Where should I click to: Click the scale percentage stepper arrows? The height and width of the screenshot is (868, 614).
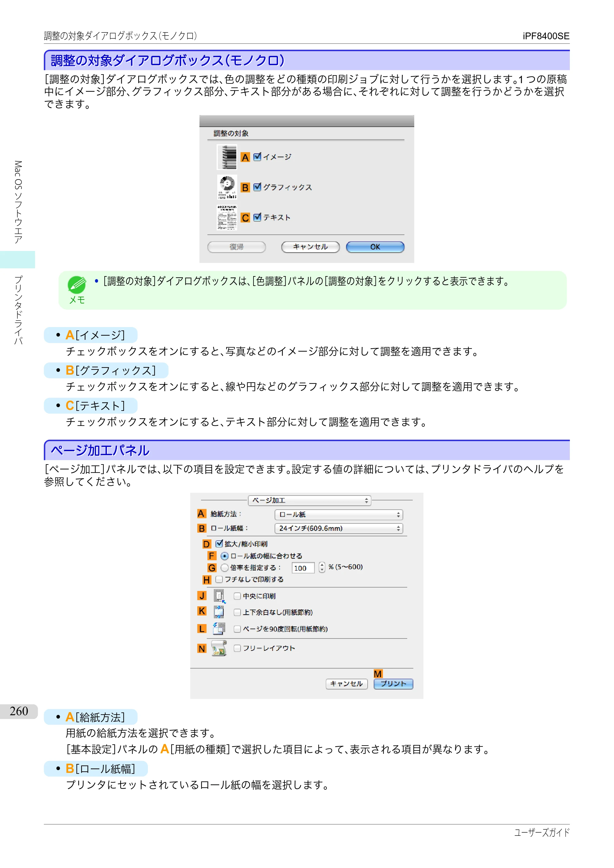click(x=322, y=567)
